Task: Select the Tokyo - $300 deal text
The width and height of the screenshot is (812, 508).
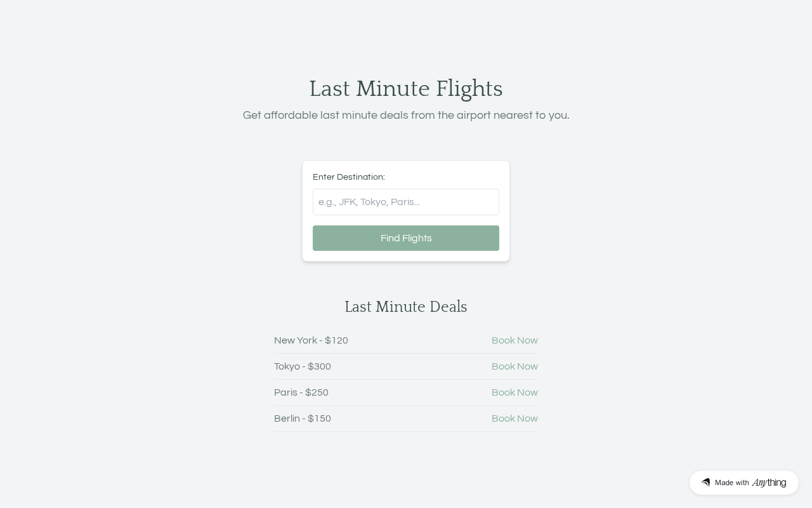Action: click(x=303, y=366)
